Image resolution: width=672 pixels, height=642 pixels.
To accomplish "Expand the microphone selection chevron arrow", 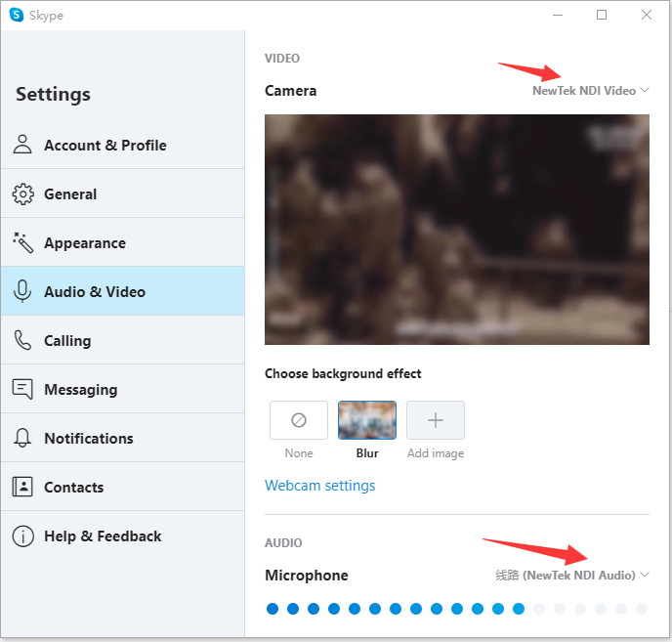I will tap(645, 575).
